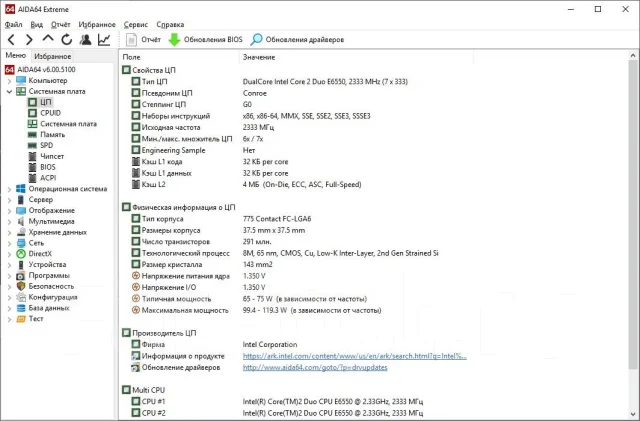The height and width of the screenshot is (421, 640).
Task: Click the Тест icon
Action: pos(21,319)
